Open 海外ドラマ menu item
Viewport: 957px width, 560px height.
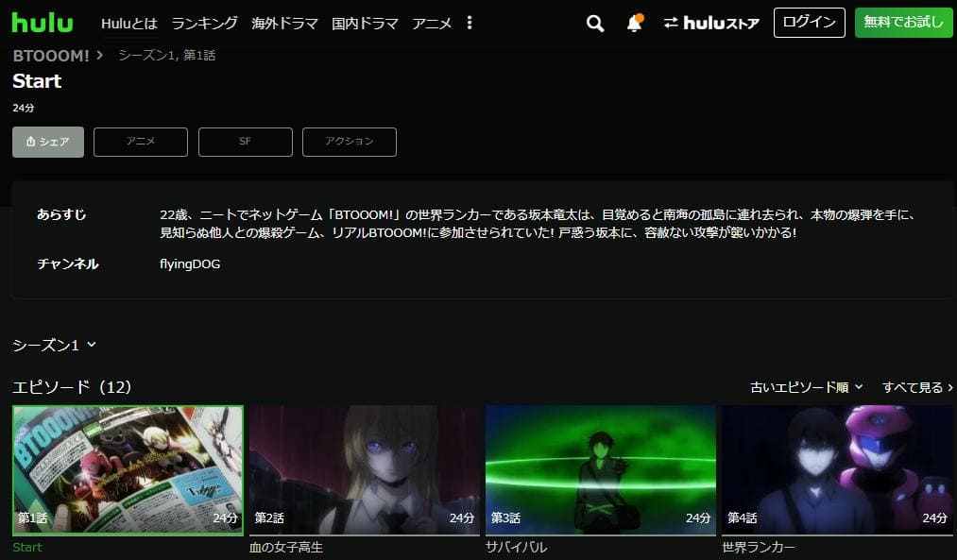click(x=285, y=24)
